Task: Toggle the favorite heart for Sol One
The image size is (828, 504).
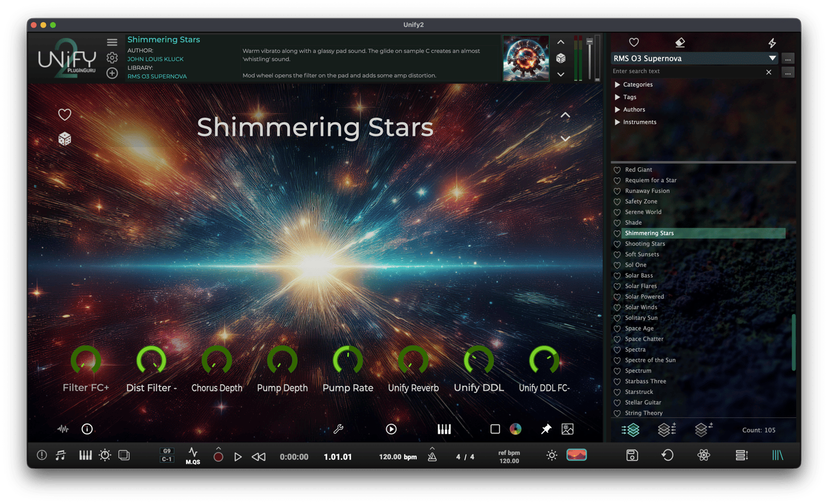Action: (617, 266)
